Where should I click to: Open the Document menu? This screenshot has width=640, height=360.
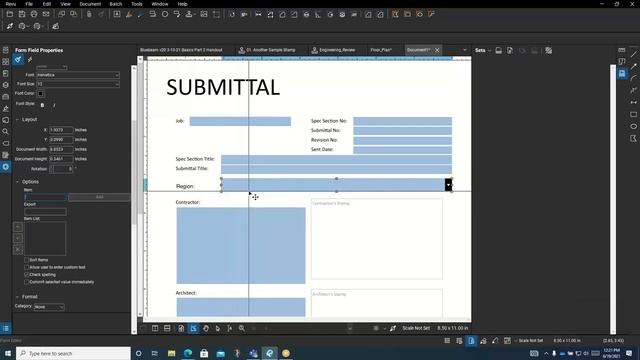[x=90, y=4]
